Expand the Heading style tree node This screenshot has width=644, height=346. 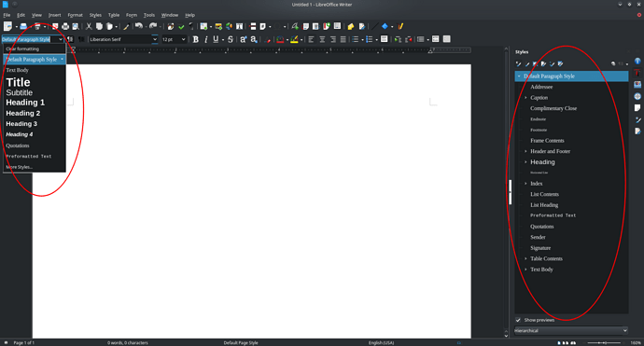525,162
